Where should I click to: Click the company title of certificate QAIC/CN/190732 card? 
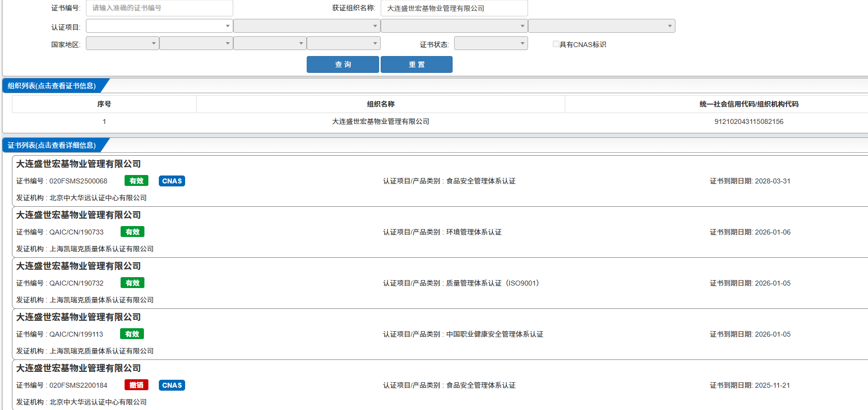78,266
